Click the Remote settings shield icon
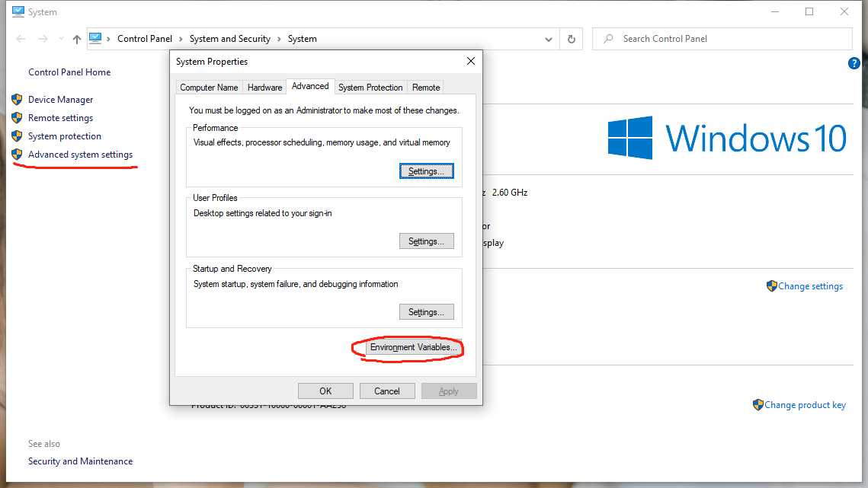 pos(17,118)
